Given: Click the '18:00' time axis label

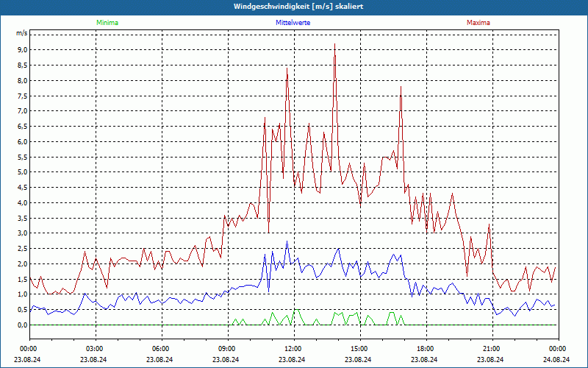Looking at the screenshot, I should [426, 349].
